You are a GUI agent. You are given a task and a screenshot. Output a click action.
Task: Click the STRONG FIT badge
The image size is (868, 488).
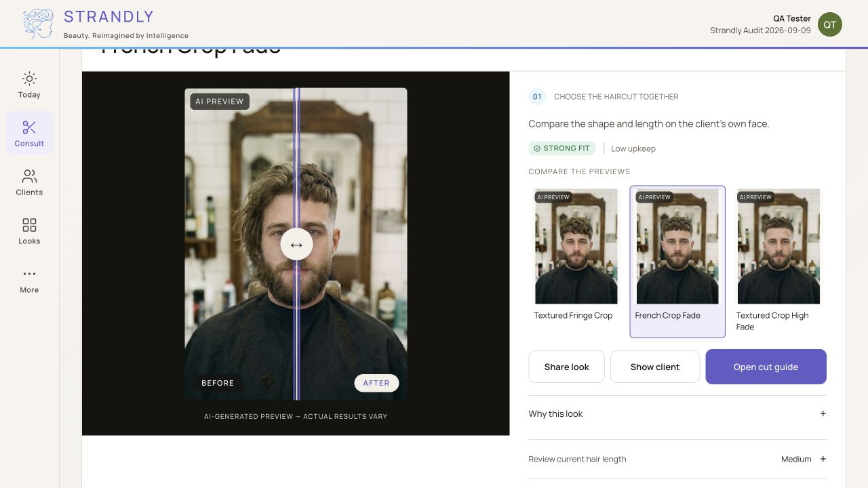click(x=561, y=148)
